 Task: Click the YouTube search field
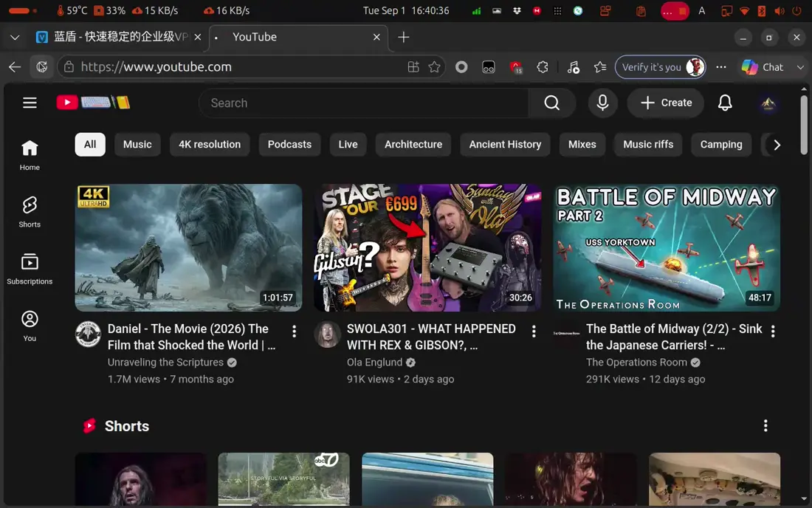(x=363, y=103)
